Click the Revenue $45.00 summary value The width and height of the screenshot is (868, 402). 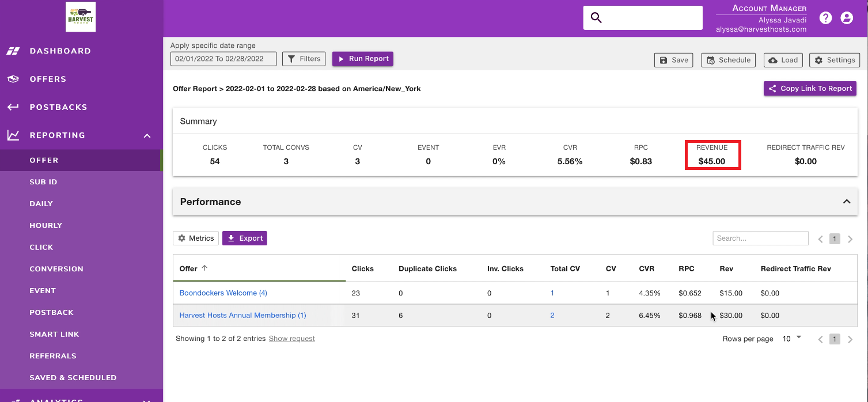point(712,161)
